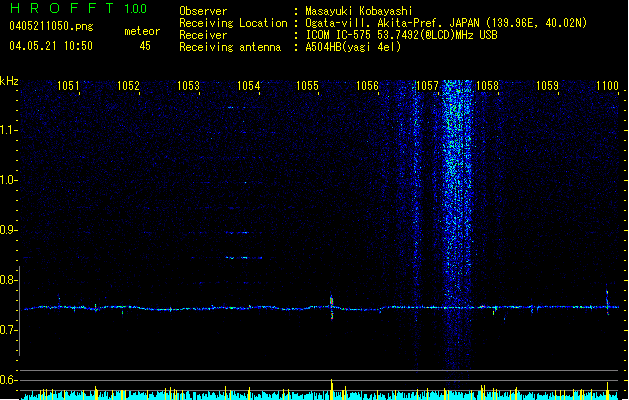This screenshot has height=400, width=629.
Task: Click time axis marker 1054
Action: pyautogui.click(x=248, y=86)
